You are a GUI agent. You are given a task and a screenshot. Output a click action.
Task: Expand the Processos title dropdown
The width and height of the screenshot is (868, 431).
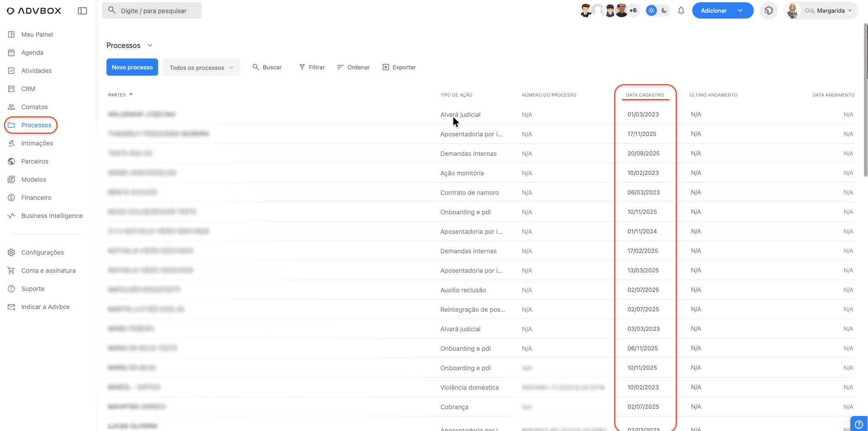150,45
